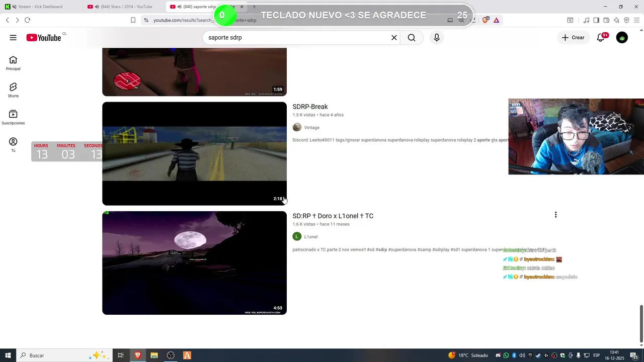
Task: Open the OBS Studio taskbar app
Action: (171, 355)
